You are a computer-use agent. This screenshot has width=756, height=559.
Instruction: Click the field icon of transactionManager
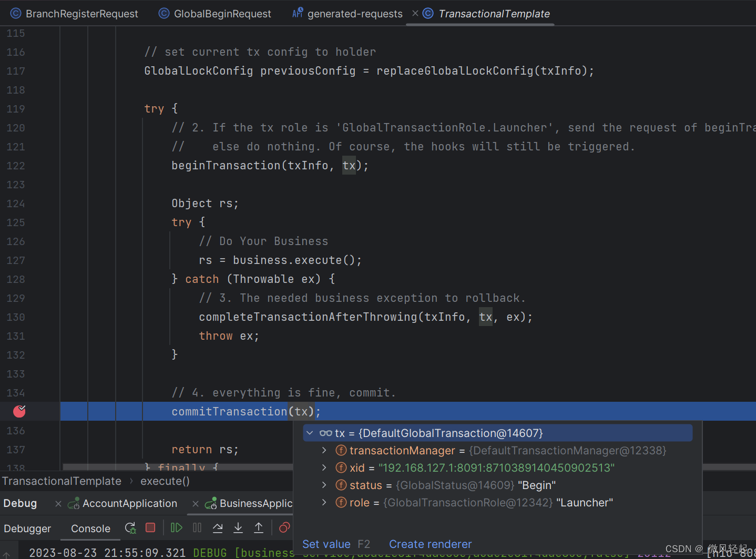341,450
